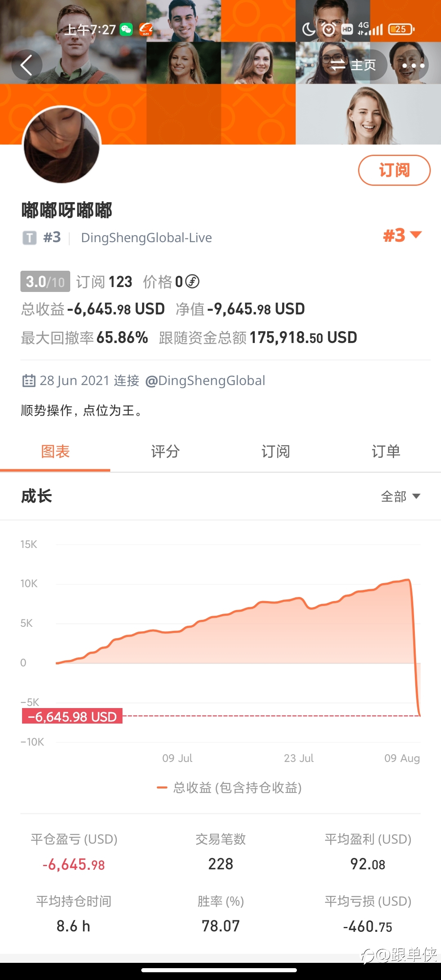Open the @DingShengGlobal link
Screen dimensions: 441x980
tap(205, 381)
